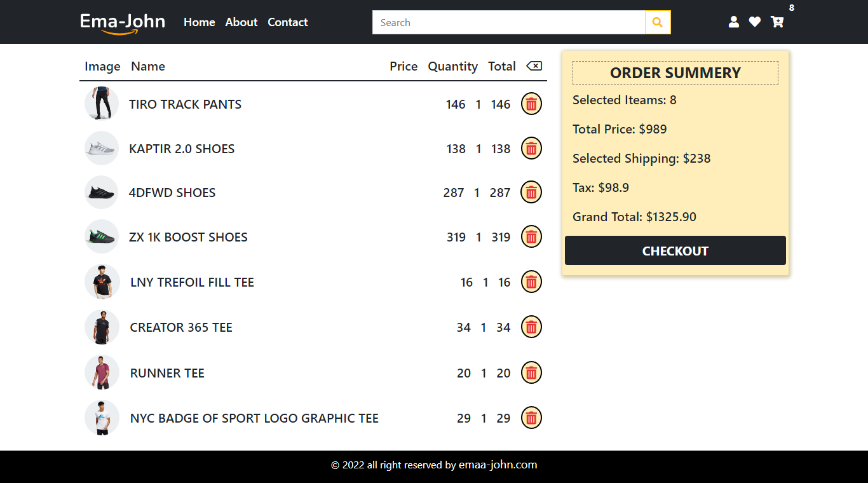Remove ZX 1K BOOST SHOES trash icon
Image resolution: width=868 pixels, height=483 pixels.
[x=531, y=237]
